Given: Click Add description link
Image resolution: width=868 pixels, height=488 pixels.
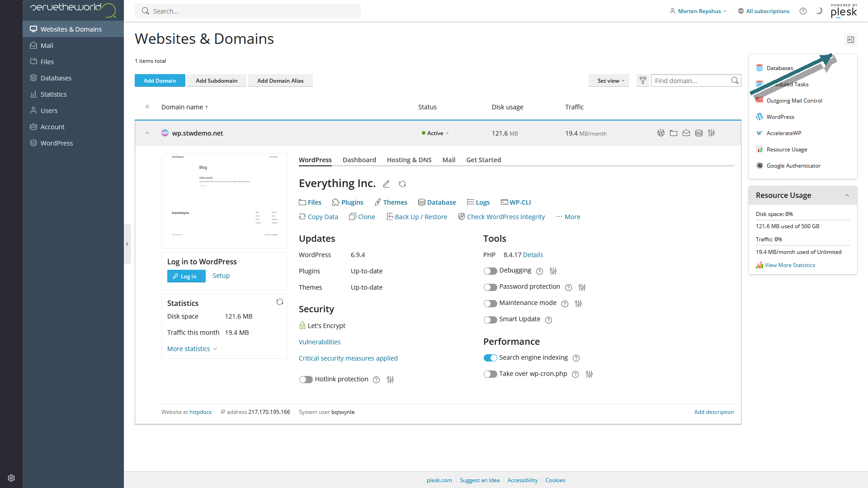Looking at the screenshot, I should [714, 412].
